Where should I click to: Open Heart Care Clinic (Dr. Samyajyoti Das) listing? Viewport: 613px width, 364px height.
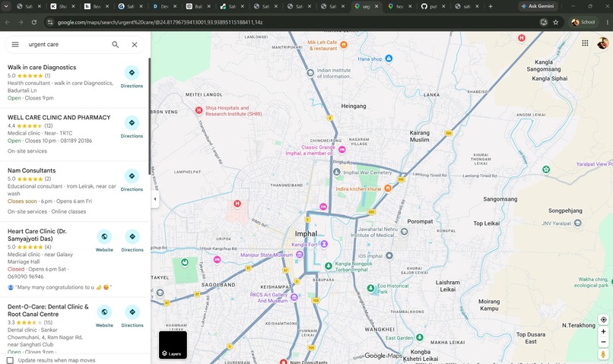(37, 235)
